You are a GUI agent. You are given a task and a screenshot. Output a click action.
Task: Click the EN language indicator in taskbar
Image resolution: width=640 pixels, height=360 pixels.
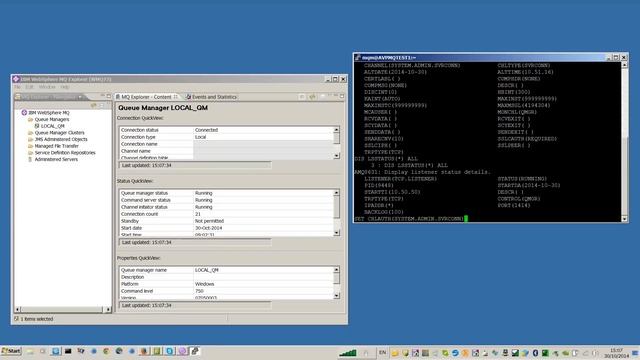click(x=382, y=352)
